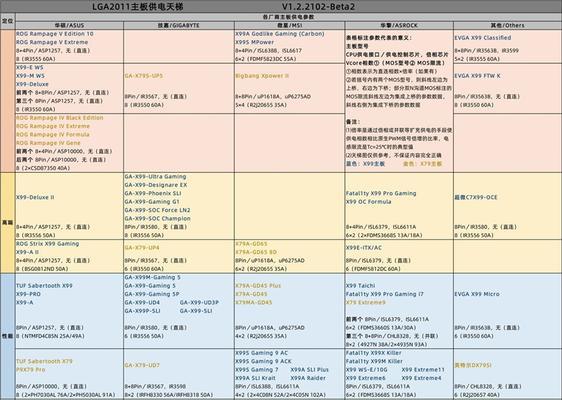The height and width of the screenshot is (400, 562).
Task: Click 'X99A SLI Plus' text
Action: 309,369
